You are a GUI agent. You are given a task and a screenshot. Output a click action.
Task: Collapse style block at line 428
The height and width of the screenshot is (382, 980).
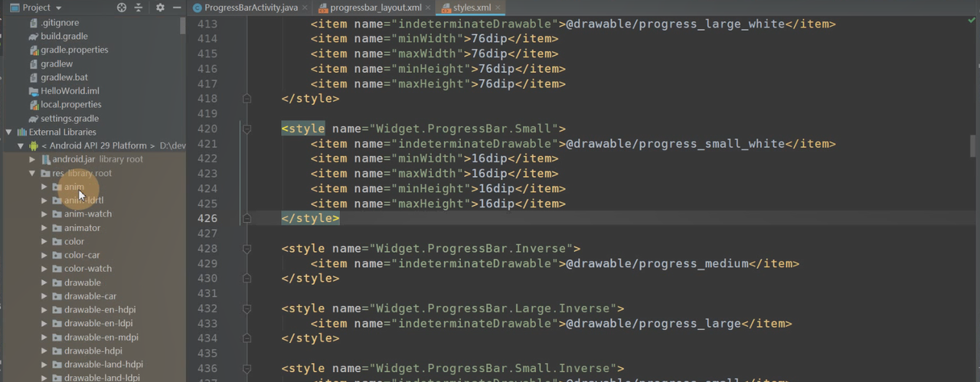[247, 249]
